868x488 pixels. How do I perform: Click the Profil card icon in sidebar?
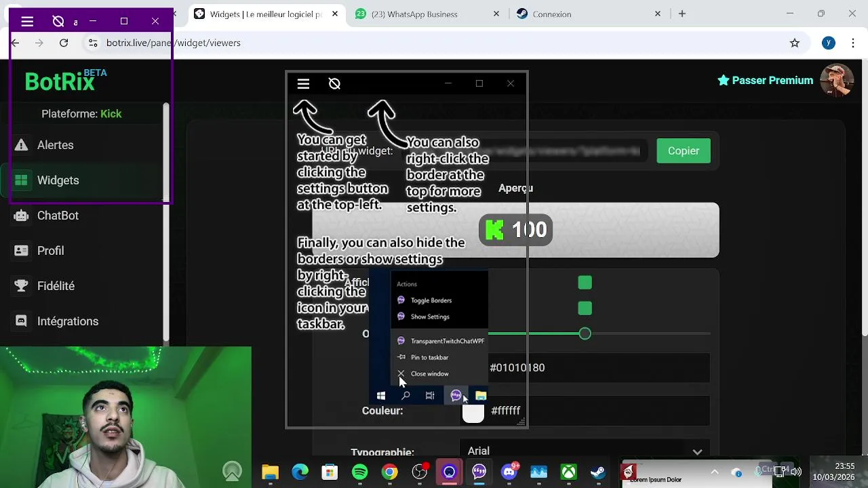[x=21, y=251]
